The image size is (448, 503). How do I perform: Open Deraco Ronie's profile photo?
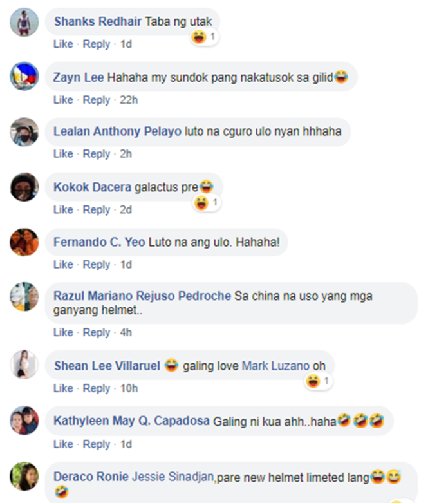(24, 477)
